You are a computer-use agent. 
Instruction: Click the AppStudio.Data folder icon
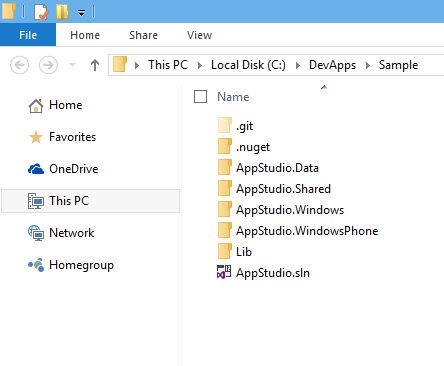(x=225, y=167)
